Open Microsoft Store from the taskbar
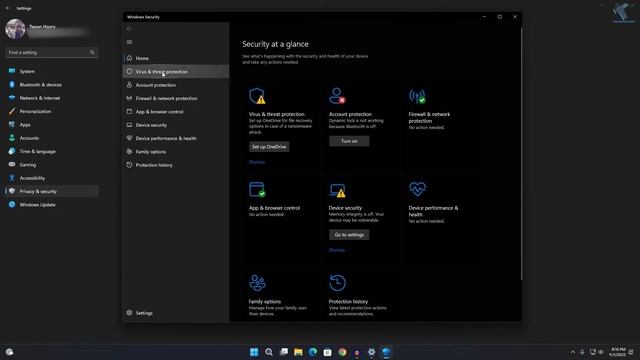 coord(327,352)
